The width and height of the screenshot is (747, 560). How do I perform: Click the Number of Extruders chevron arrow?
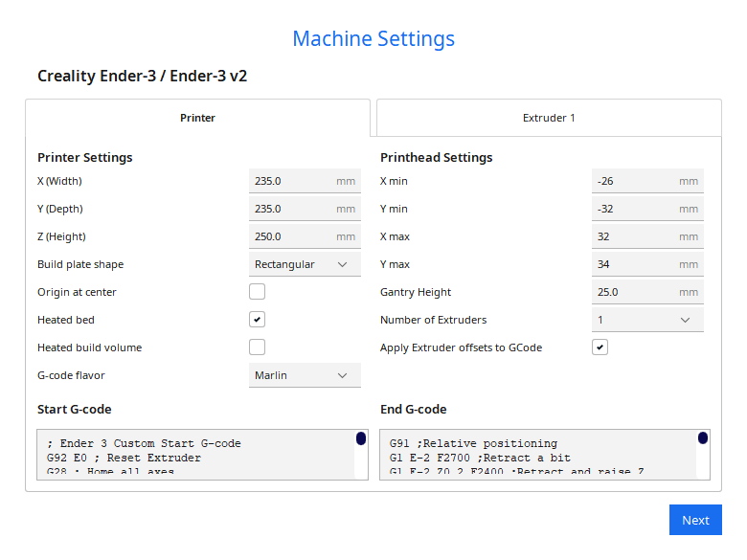tap(685, 320)
